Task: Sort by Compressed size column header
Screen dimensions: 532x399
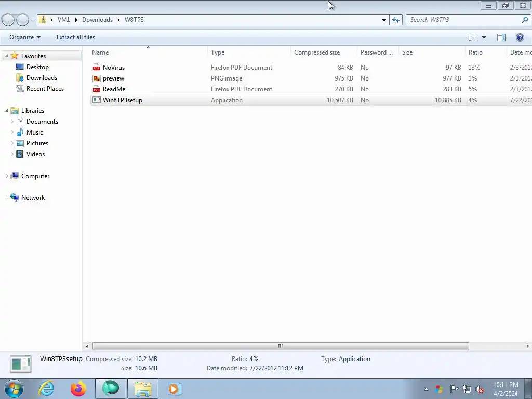Action: [324, 52]
